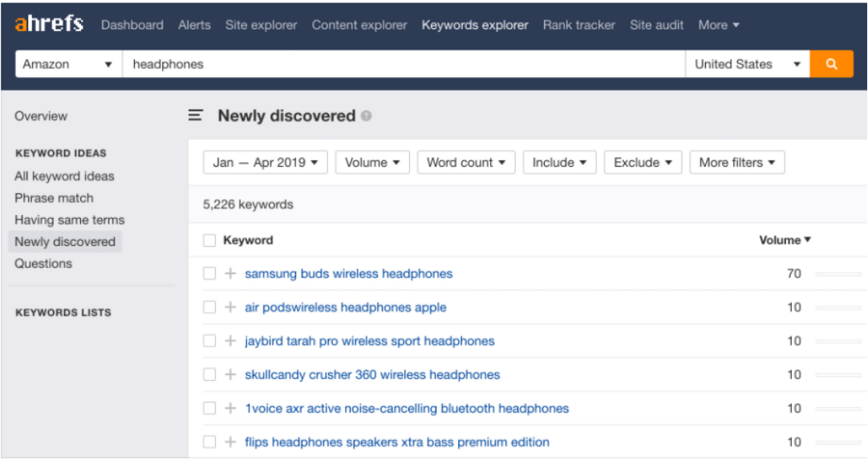868x461 pixels.
Task: Check the skullcandy crusher 360 row checkbox
Action: point(209,374)
